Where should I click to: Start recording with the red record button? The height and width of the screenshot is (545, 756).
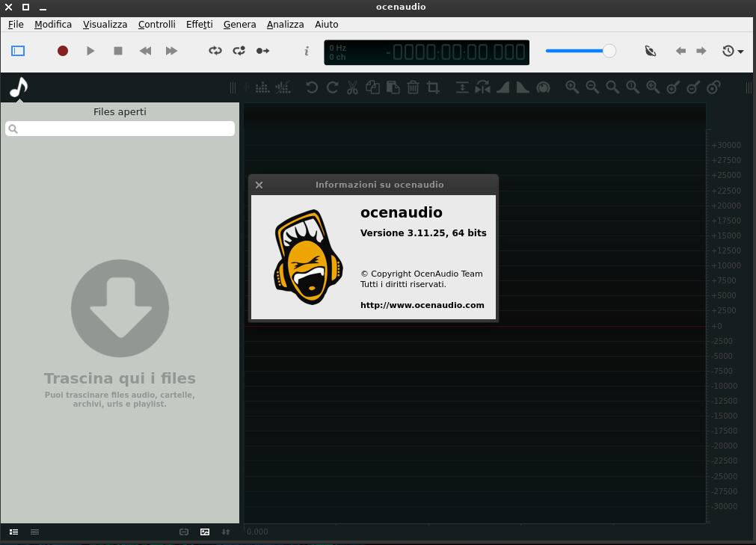tap(63, 51)
